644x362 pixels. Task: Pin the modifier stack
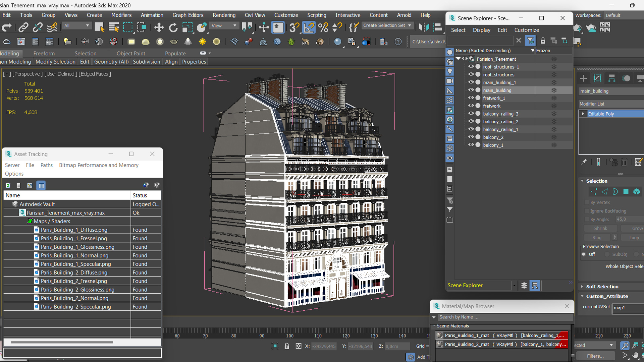(584, 162)
